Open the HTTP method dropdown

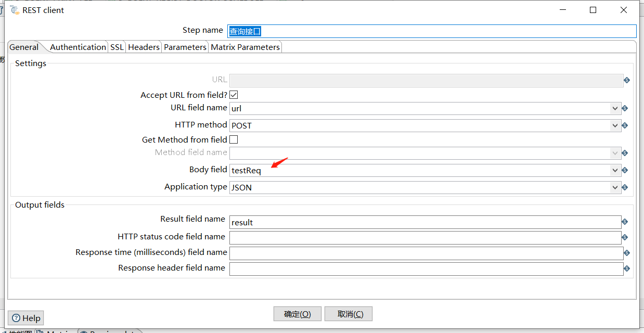[x=615, y=125]
